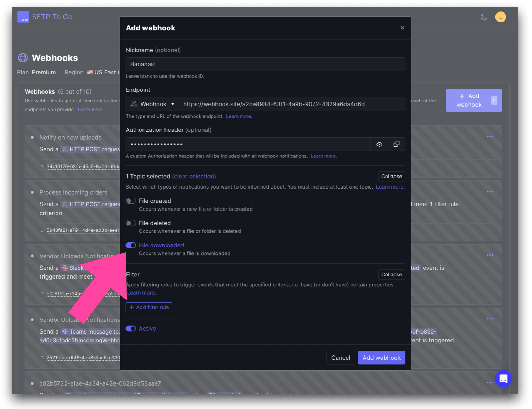Disable the File downloaded topic
532x409 pixels.
coord(131,245)
